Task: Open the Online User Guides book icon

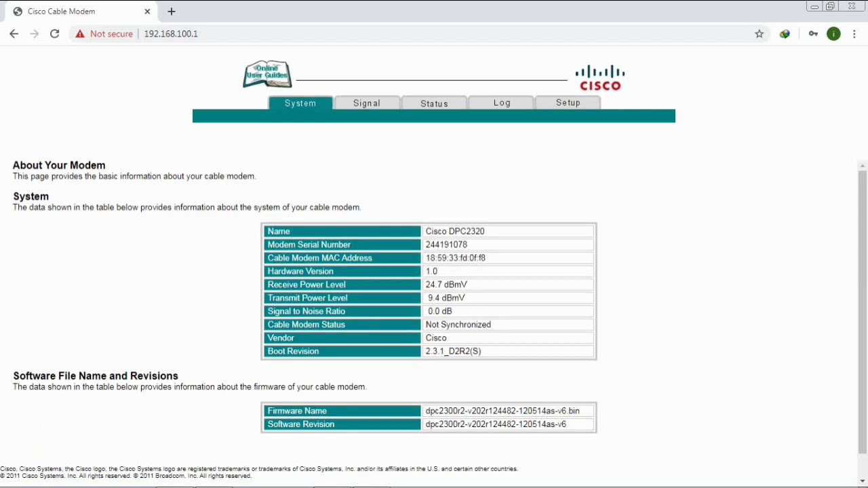Action: pyautogui.click(x=267, y=74)
